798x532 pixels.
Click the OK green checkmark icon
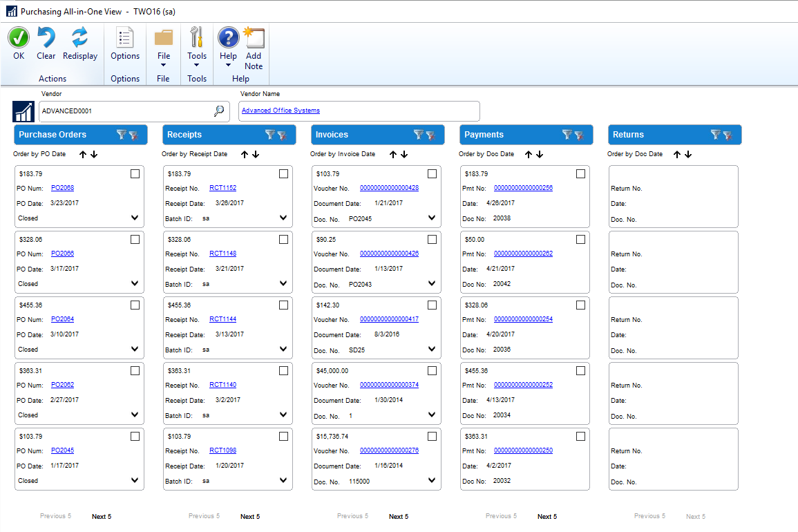click(x=19, y=38)
